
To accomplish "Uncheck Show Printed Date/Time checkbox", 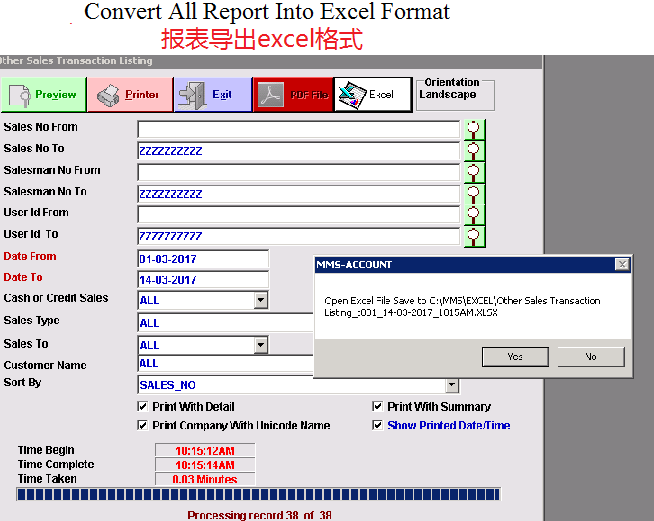I will pyautogui.click(x=378, y=425).
